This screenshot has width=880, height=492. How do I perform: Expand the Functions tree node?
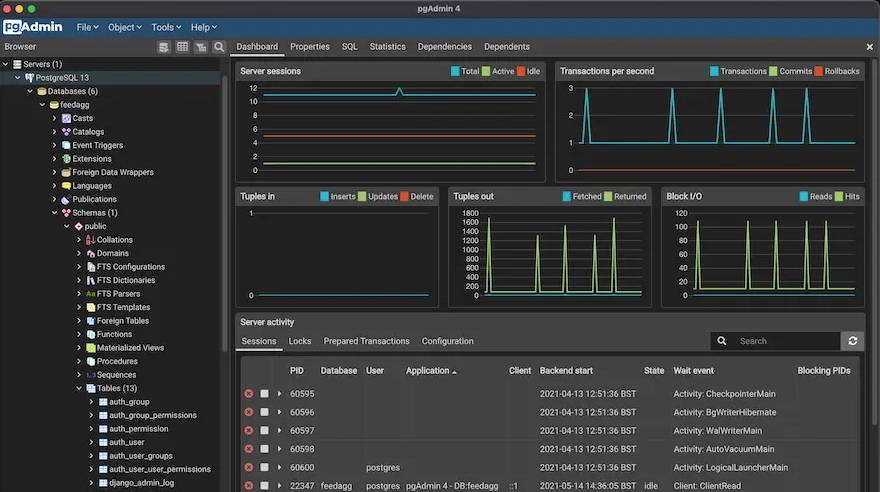79,334
